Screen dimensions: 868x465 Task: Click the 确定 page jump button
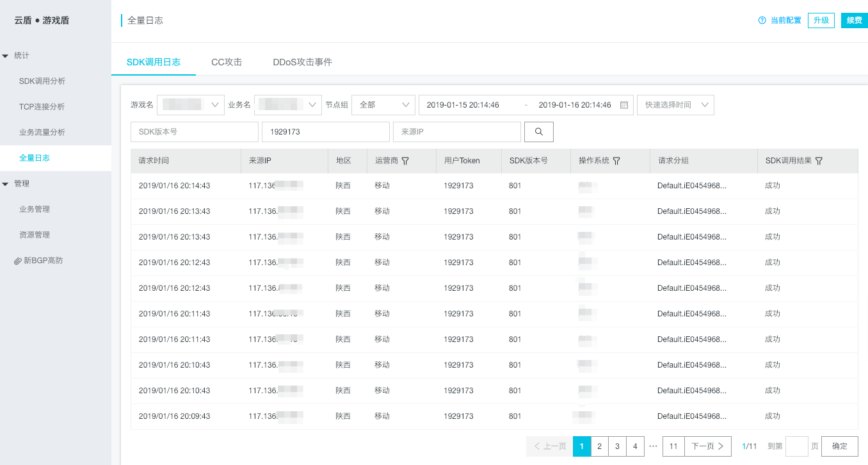[x=840, y=446]
